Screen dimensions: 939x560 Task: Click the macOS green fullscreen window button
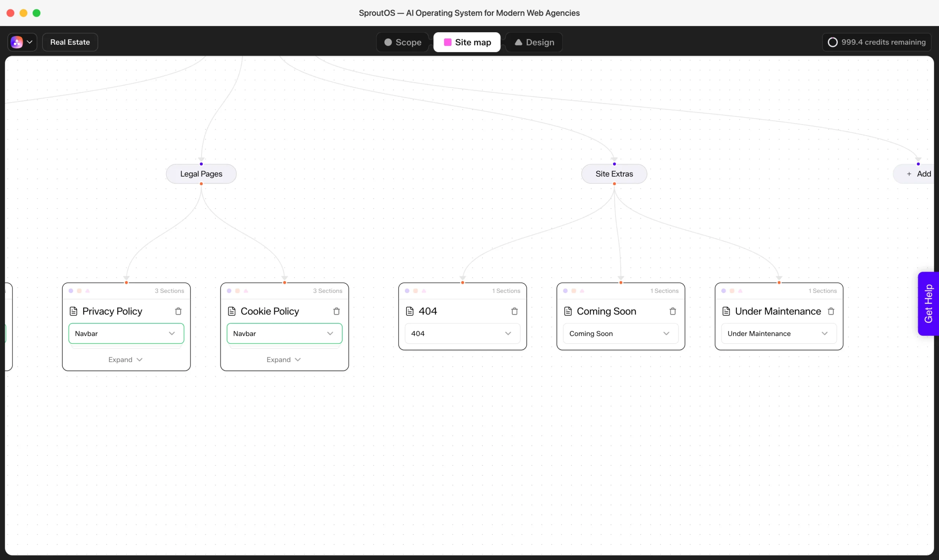[37, 13]
